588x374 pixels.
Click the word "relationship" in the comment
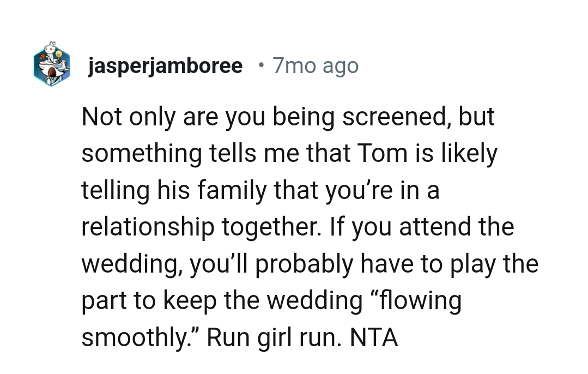148,227
